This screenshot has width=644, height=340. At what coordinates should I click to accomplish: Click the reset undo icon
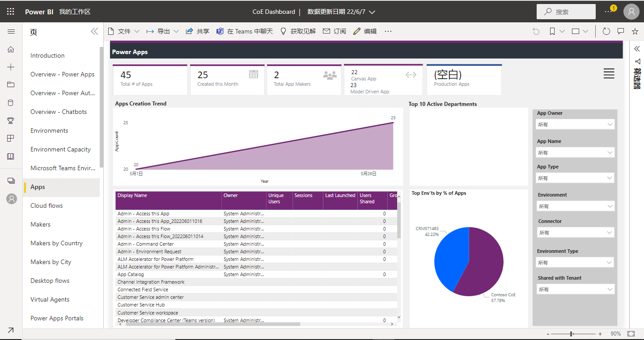point(536,31)
